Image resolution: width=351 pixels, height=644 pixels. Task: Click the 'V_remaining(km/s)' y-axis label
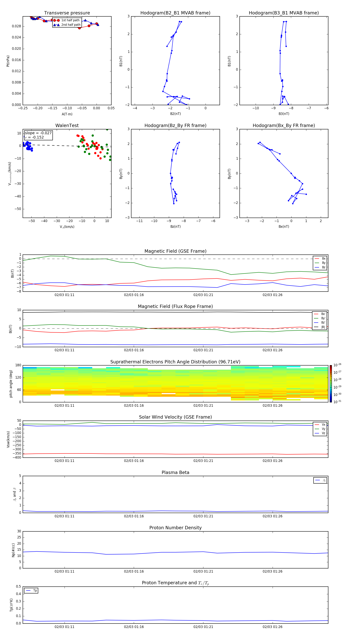click(x=10, y=173)
